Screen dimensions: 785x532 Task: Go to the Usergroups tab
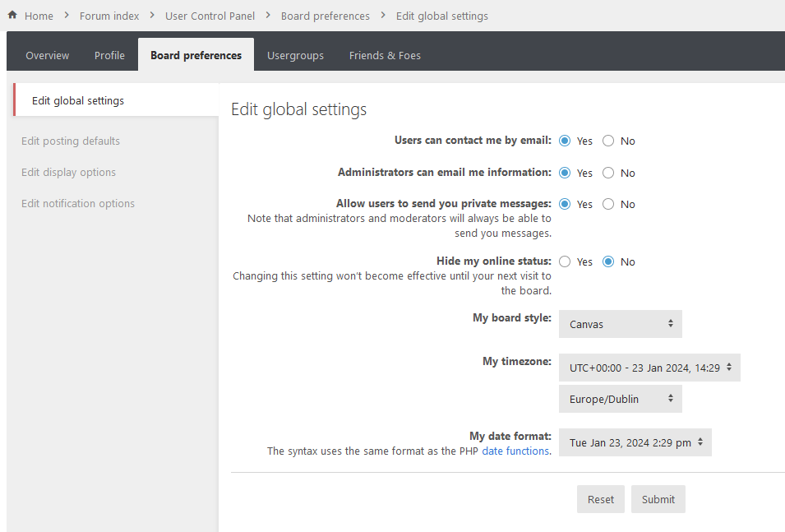[295, 55]
